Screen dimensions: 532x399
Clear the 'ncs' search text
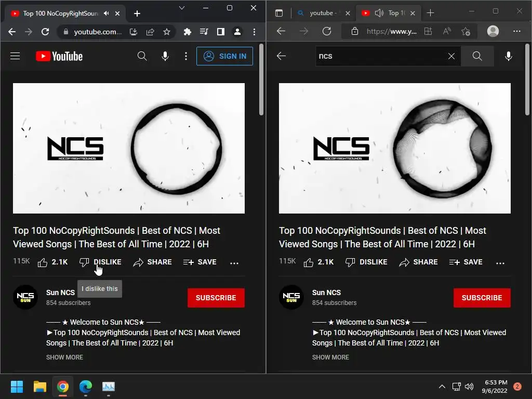(x=451, y=56)
